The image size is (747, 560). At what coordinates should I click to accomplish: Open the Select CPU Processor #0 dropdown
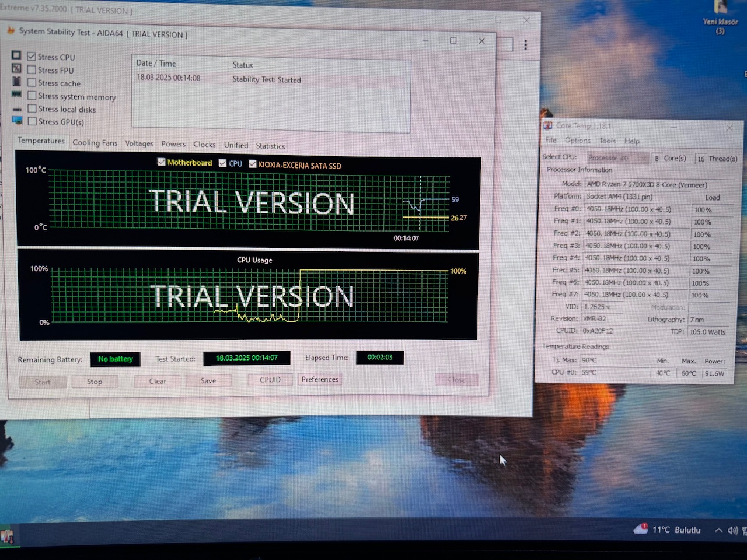pyautogui.click(x=617, y=157)
